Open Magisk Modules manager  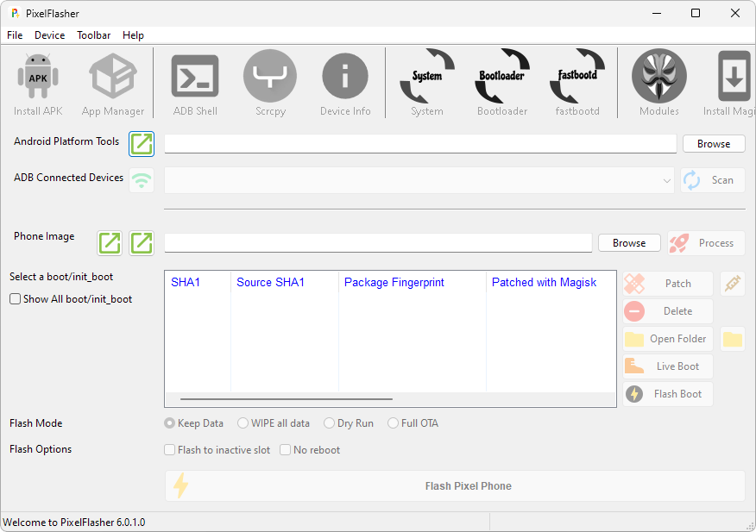658,84
